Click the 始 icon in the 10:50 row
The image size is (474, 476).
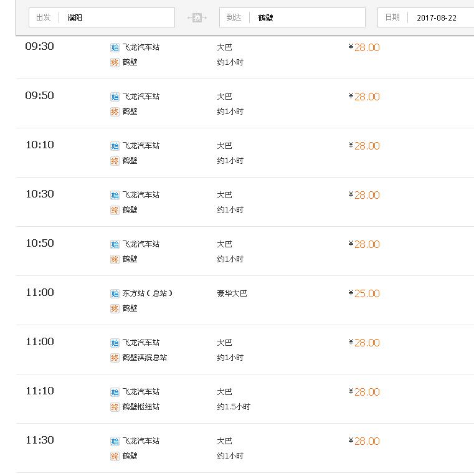point(115,244)
